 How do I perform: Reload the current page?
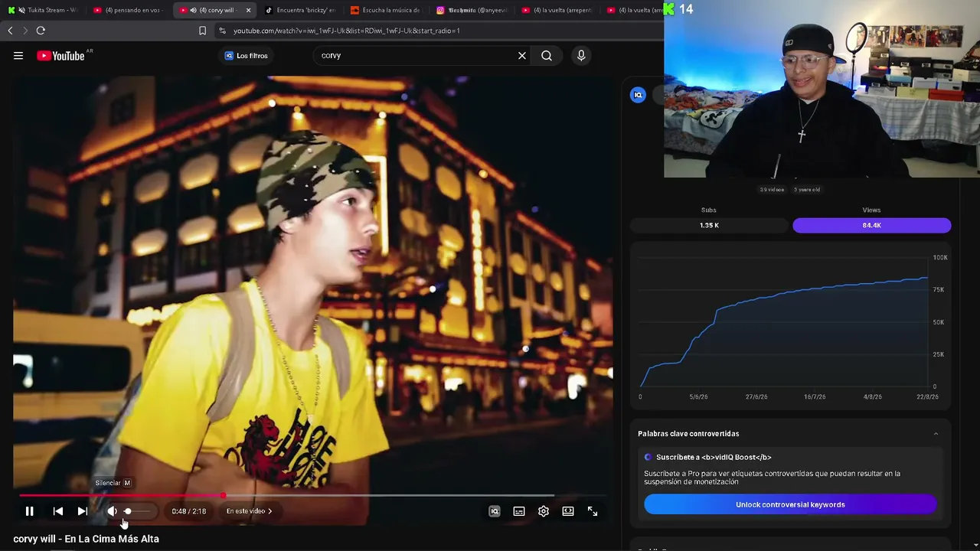coord(41,31)
